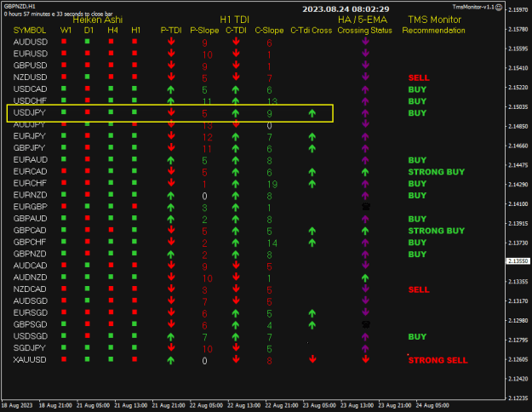Click the STRONG BUY recommendation for GBPCAD
Screen dimensions: 532x412
(437, 231)
